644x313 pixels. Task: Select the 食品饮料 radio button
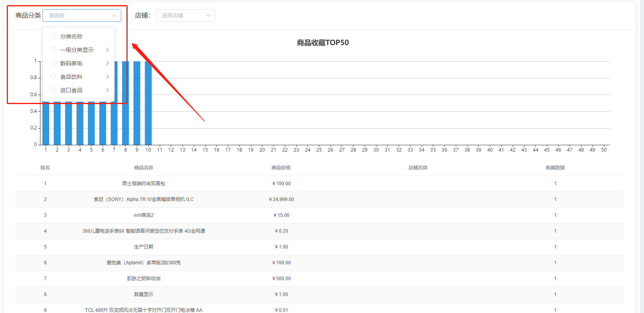coord(54,76)
